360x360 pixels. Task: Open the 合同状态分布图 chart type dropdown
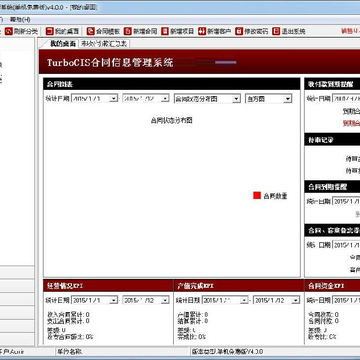pyautogui.click(x=236, y=99)
